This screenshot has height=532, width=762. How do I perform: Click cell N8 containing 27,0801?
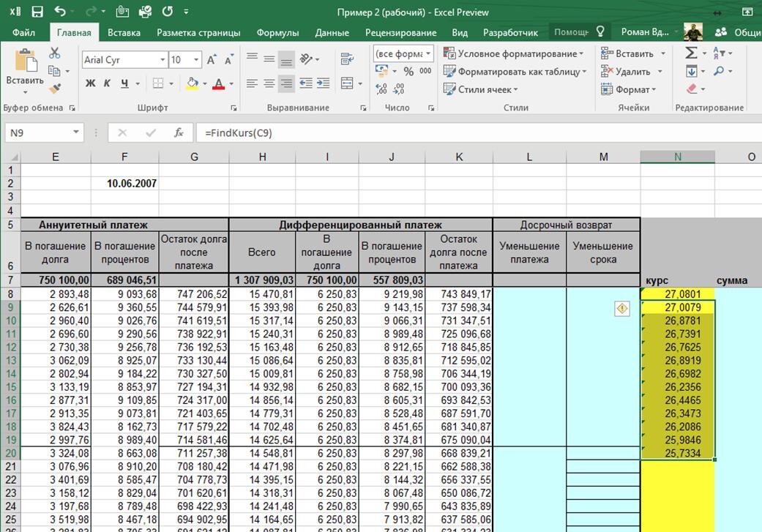coord(677,294)
